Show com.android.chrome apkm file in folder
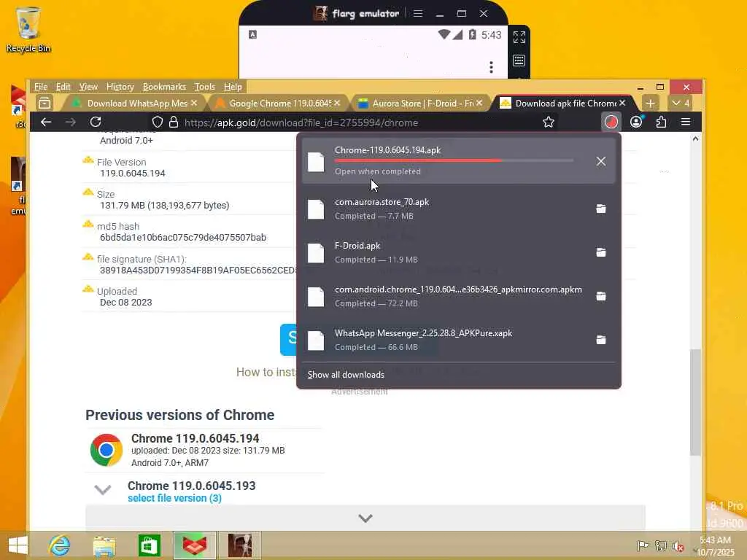Viewport: 747px width, 560px height. [x=601, y=296]
